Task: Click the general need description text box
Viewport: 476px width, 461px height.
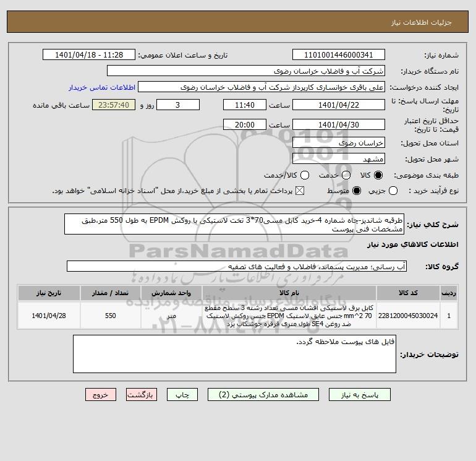Action: coord(234,224)
